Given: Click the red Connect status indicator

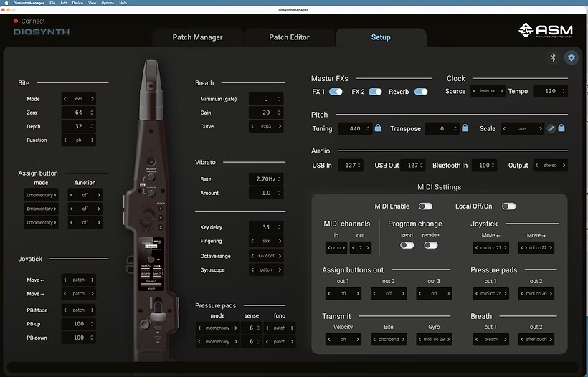Looking at the screenshot, I should (16, 21).
